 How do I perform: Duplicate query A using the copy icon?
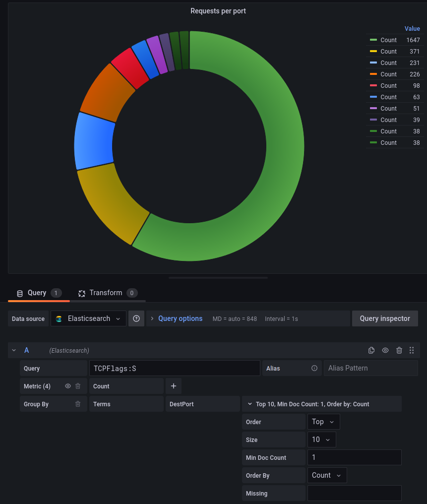371,350
